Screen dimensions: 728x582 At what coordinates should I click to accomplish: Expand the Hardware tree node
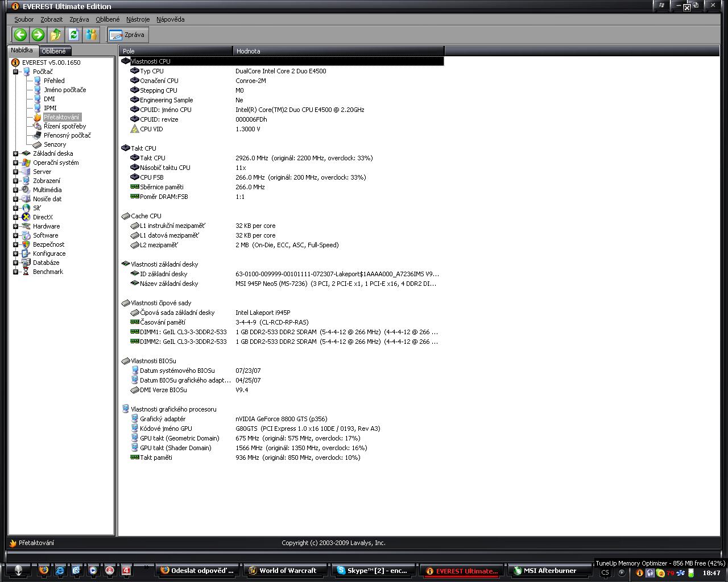pyautogui.click(x=15, y=226)
